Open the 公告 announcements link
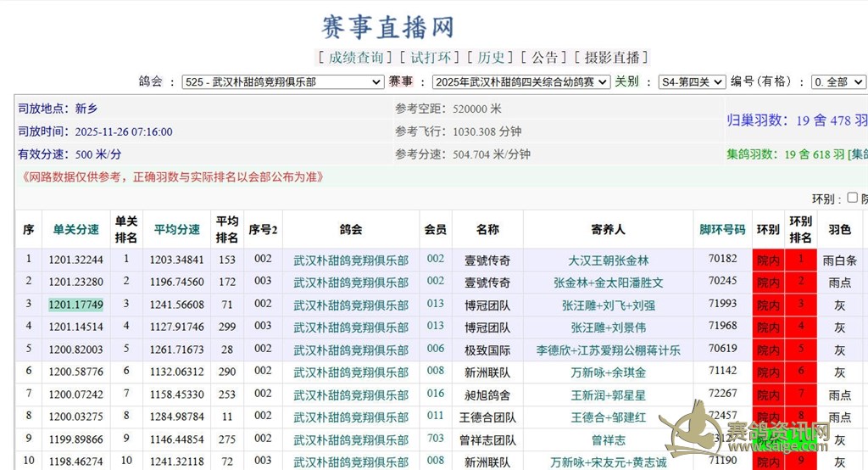868x470 pixels. pos(544,57)
